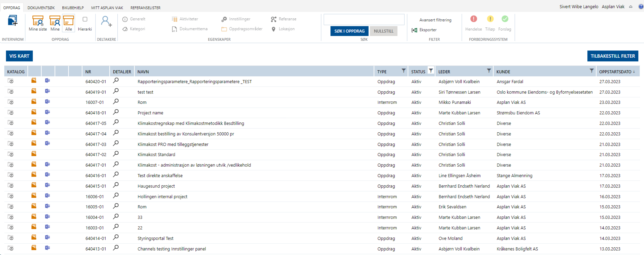Switch to the DOKUMENTSØK tab

click(x=41, y=8)
